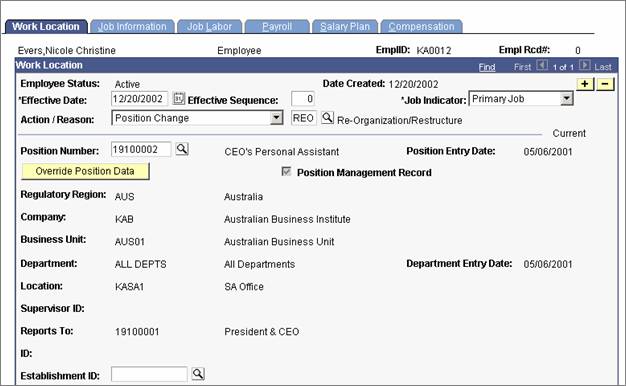Click the reason code lookup magnifier
626x386 pixels.
pyautogui.click(x=327, y=118)
